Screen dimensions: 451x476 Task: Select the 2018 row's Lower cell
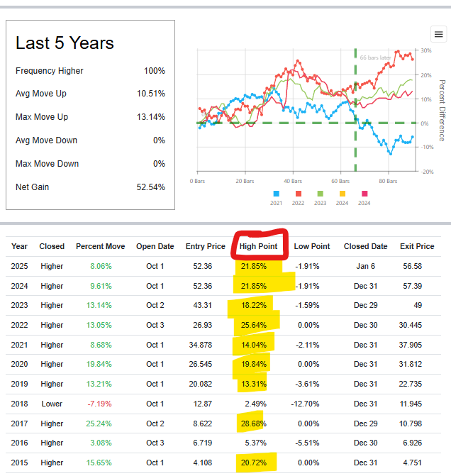[x=52, y=404]
